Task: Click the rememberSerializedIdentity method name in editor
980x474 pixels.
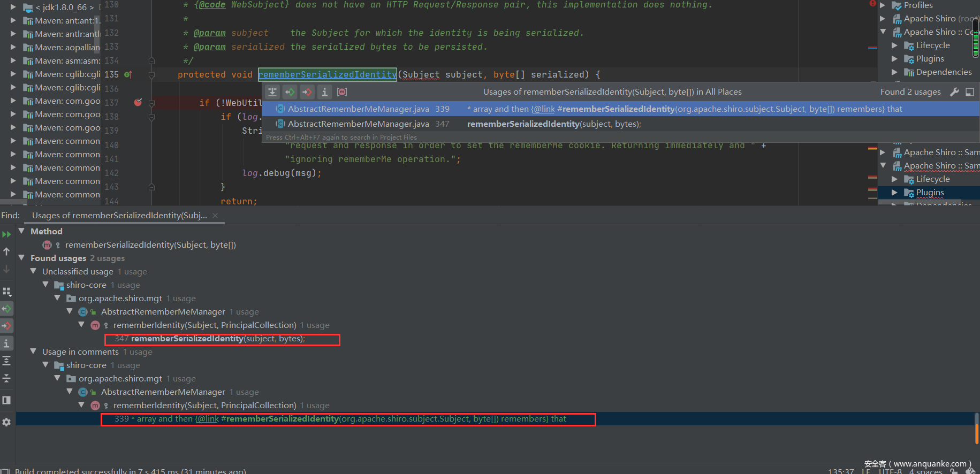Action: click(x=327, y=75)
